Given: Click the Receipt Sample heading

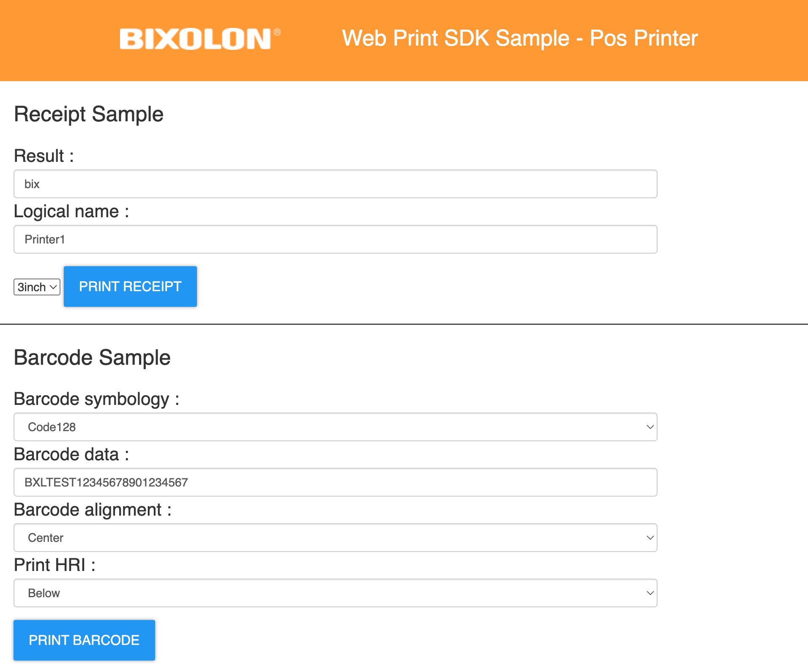Looking at the screenshot, I should pyautogui.click(x=88, y=114).
